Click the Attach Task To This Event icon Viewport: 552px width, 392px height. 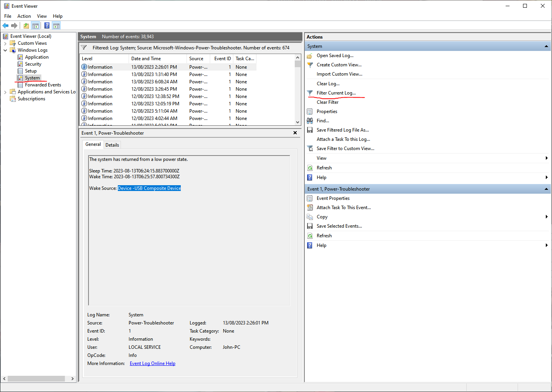(x=310, y=208)
